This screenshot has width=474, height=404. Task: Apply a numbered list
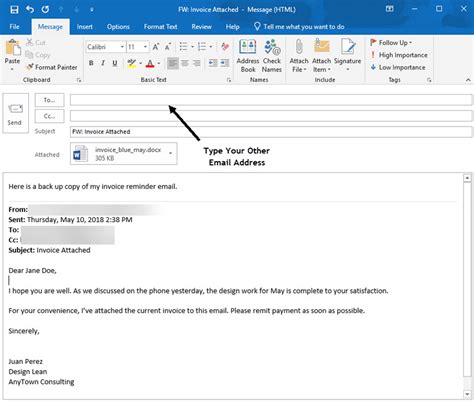coord(202,47)
